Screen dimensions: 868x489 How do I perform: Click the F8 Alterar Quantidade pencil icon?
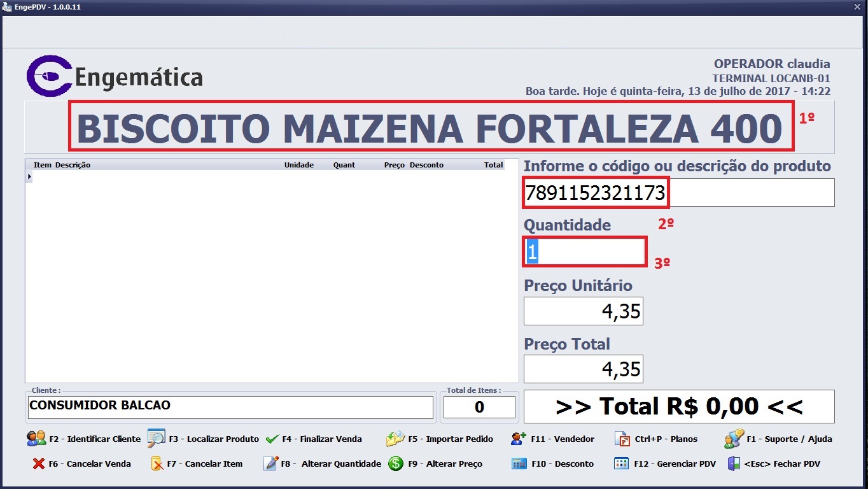click(271, 463)
